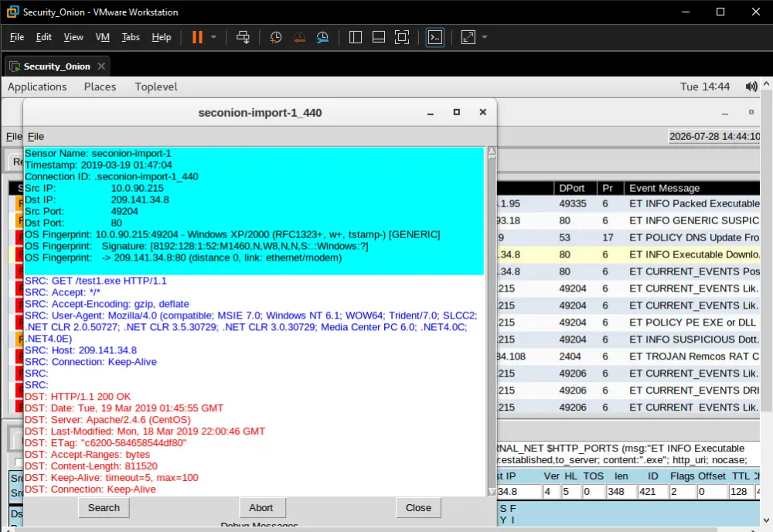Click the packet len value 348
This screenshot has width=773, height=532.
pyautogui.click(x=620, y=492)
